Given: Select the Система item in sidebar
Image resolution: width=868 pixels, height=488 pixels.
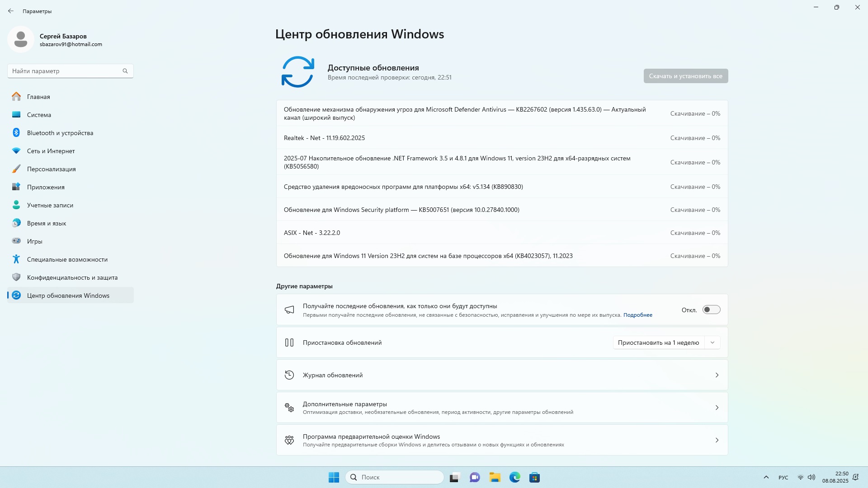Looking at the screenshot, I should click(39, 115).
